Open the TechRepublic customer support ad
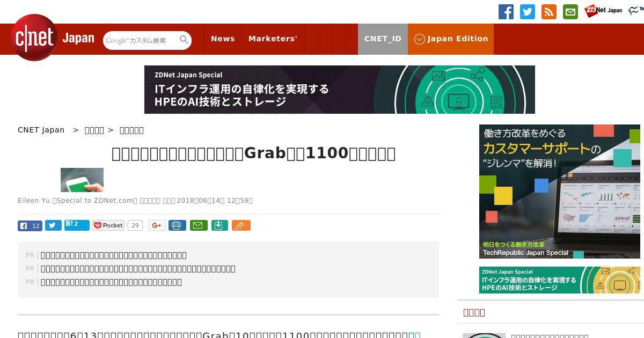 tap(560, 192)
